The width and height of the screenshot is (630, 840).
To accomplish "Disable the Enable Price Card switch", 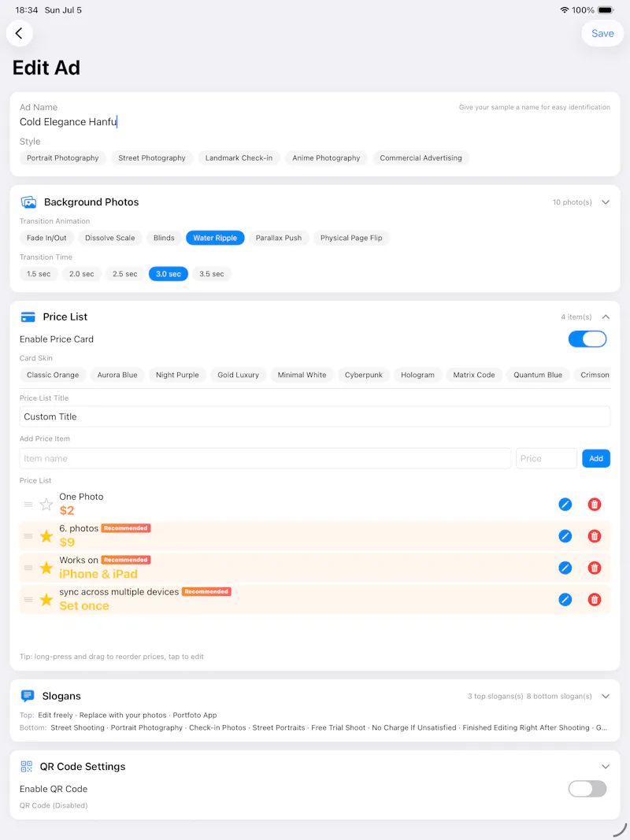I will (x=587, y=339).
